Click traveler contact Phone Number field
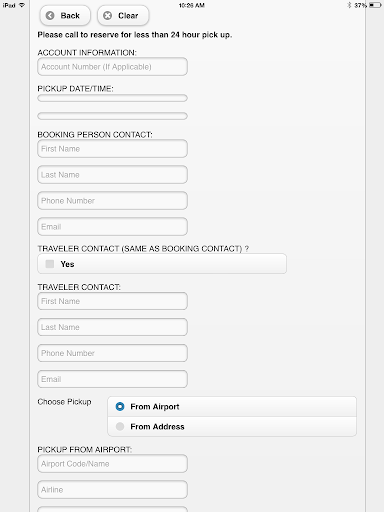Screen dimensions: 384x512 [112, 353]
